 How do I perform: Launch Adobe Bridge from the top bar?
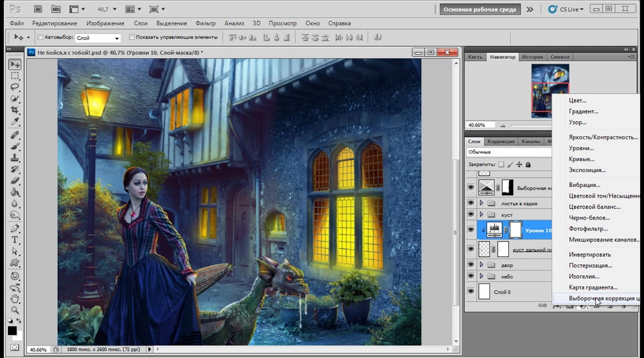tap(38, 9)
